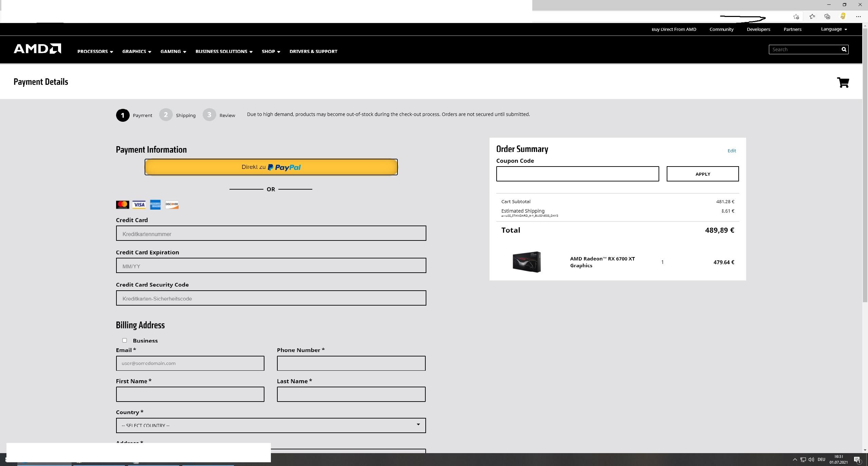Open the Language dropdown
Image resolution: width=868 pixels, height=466 pixels.
pos(834,29)
